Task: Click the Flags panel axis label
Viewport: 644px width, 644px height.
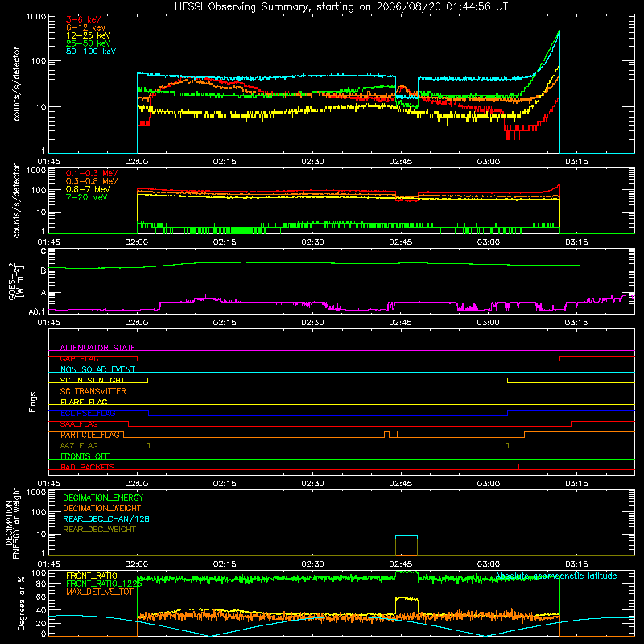Action: coord(33,402)
